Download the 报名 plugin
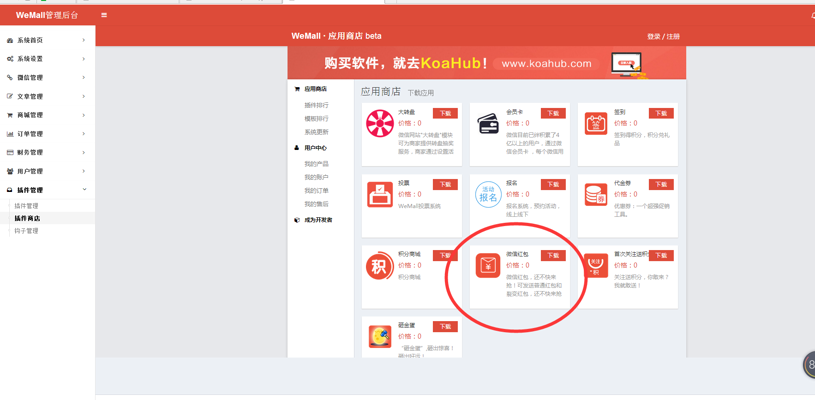Viewport: 815px width, 400px height. [553, 184]
